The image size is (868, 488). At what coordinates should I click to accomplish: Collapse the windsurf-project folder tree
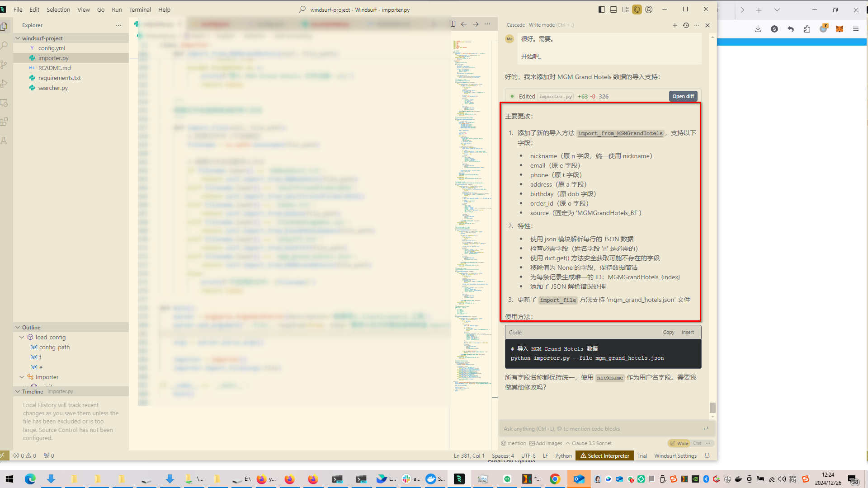pyautogui.click(x=18, y=38)
